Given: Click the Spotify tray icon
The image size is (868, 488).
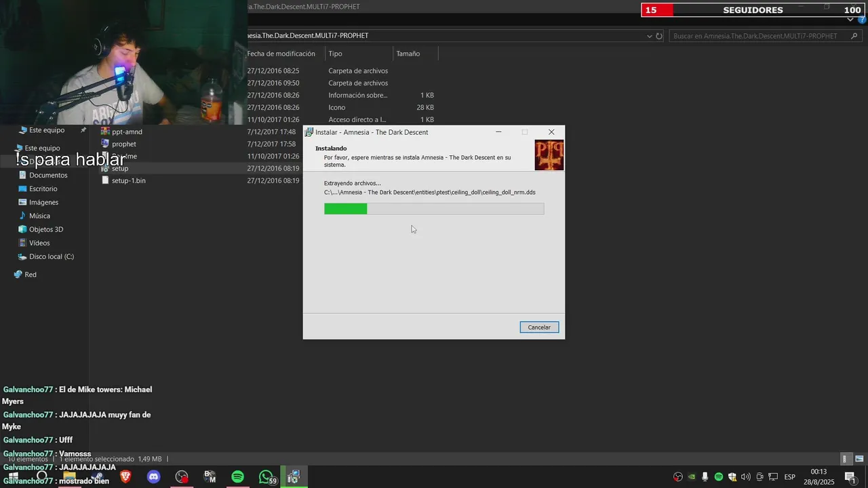Looking at the screenshot, I should pyautogui.click(x=719, y=477).
